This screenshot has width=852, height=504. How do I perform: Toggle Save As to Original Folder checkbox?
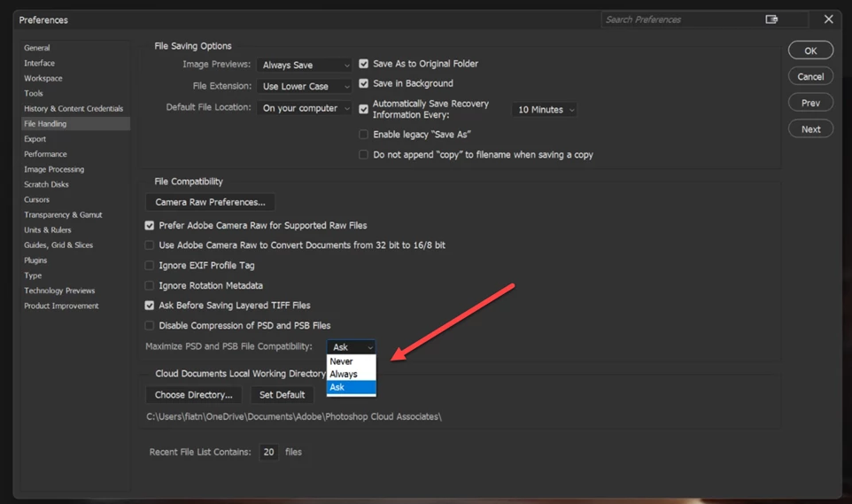[x=363, y=64]
